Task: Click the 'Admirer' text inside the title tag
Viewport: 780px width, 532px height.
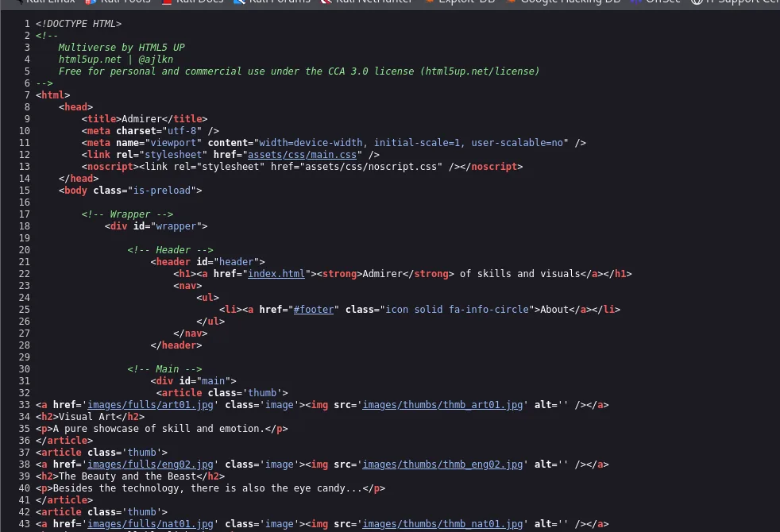Action: tap(141, 119)
